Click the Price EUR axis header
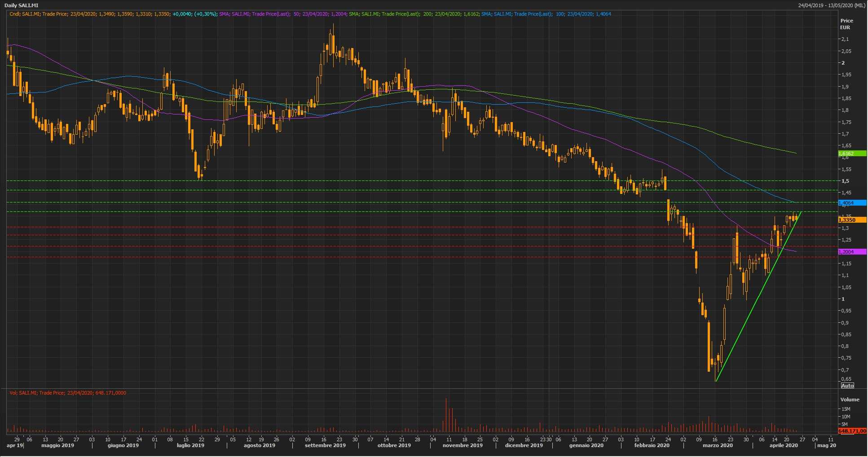The width and height of the screenshot is (868, 457). pyautogui.click(x=846, y=24)
